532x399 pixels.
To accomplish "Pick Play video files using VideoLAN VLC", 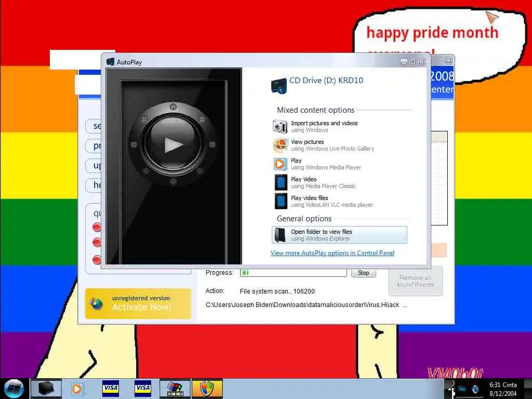I will coord(323,201).
